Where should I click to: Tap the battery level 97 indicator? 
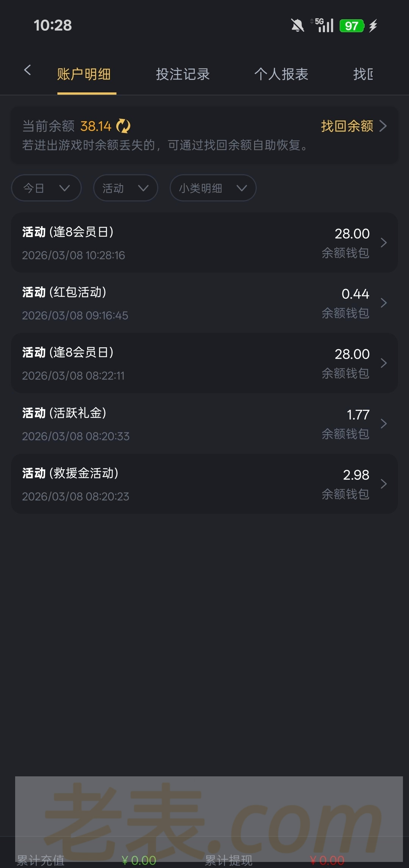(351, 26)
